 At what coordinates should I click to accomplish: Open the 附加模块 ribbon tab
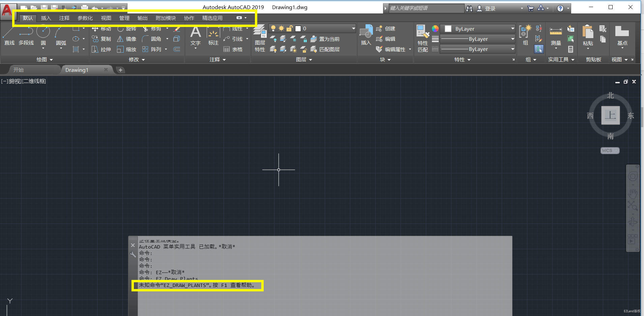(x=166, y=18)
